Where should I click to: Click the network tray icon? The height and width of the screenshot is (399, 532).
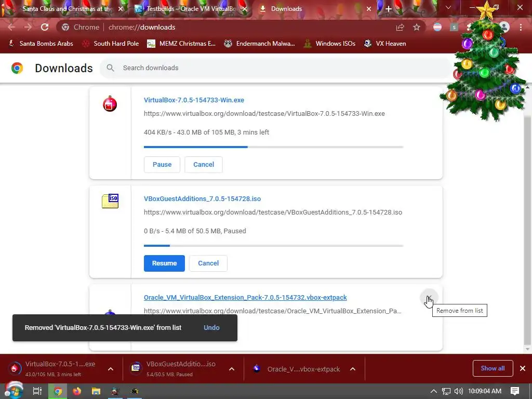(x=446, y=391)
